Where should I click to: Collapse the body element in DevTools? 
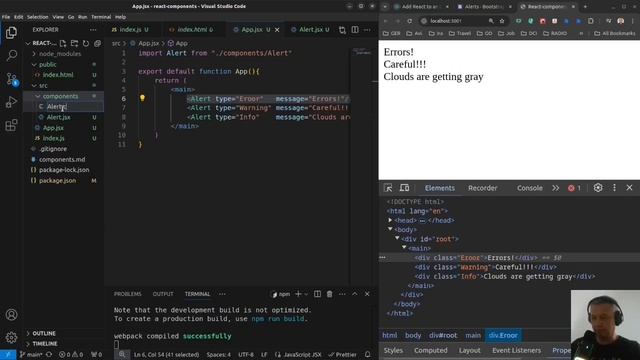(390, 229)
